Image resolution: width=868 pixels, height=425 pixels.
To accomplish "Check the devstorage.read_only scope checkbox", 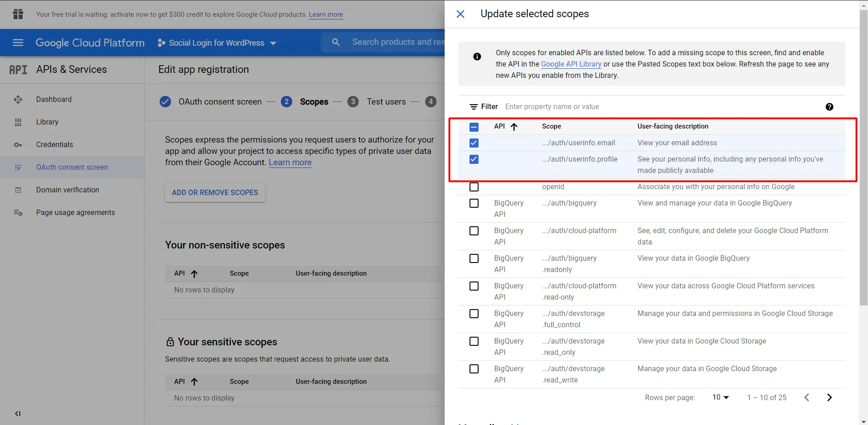I will click(x=474, y=341).
